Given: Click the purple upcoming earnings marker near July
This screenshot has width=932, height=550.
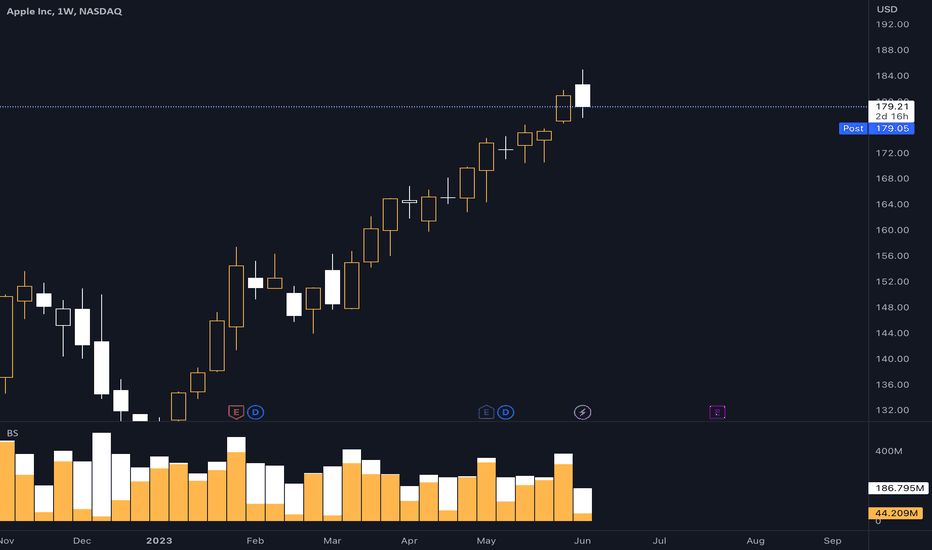Looking at the screenshot, I should pos(717,412).
